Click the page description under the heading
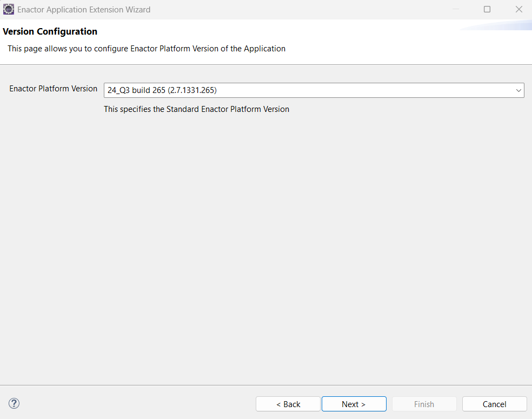Viewport: 532px width, 419px height. click(x=146, y=49)
